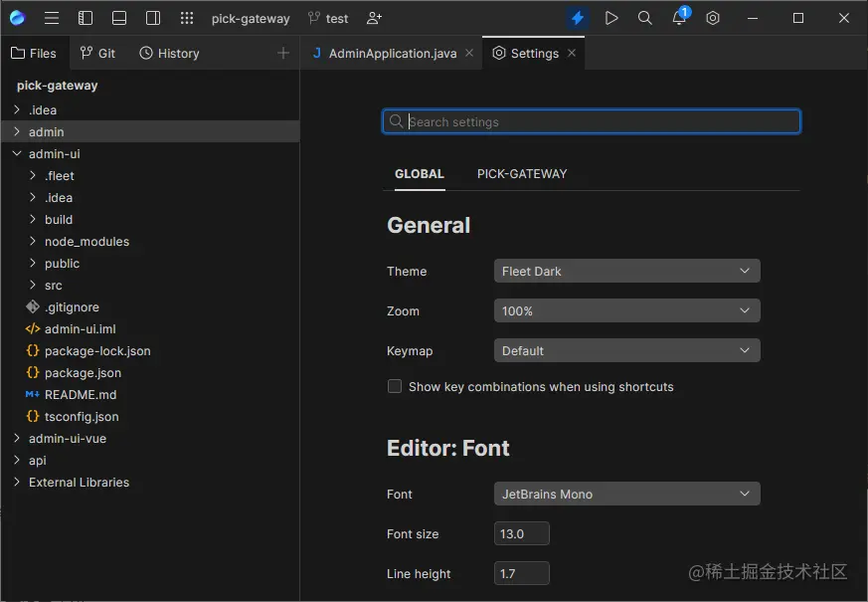Viewport: 868px width, 602px height.
Task: Open the hamburger main menu
Action: [x=52, y=18]
